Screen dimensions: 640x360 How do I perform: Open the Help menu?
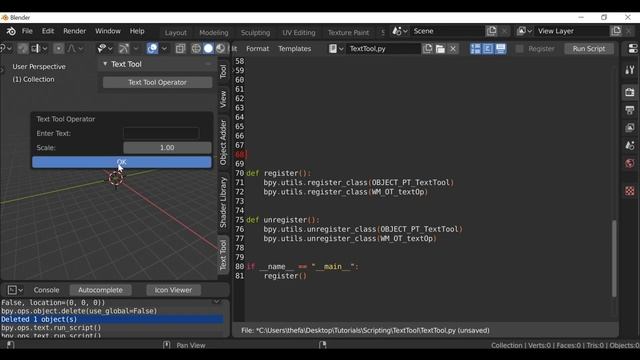tap(137, 31)
